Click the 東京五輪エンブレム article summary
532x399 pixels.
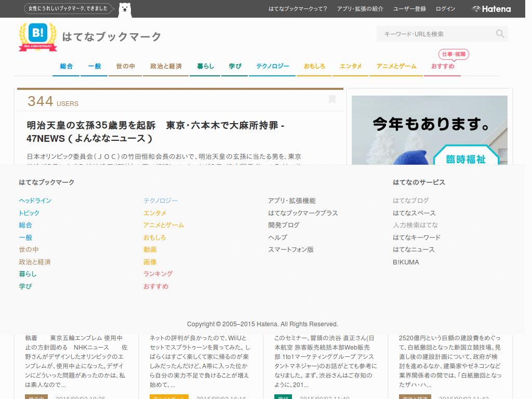tap(76, 362)
